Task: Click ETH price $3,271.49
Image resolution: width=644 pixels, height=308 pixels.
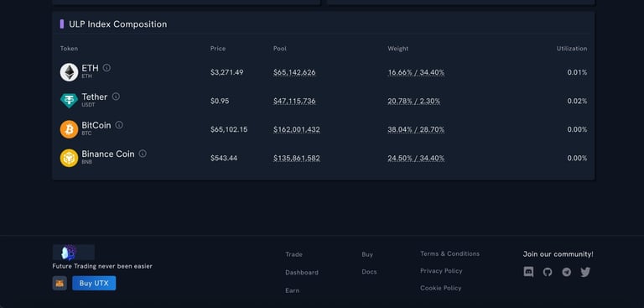Action: 226,72
